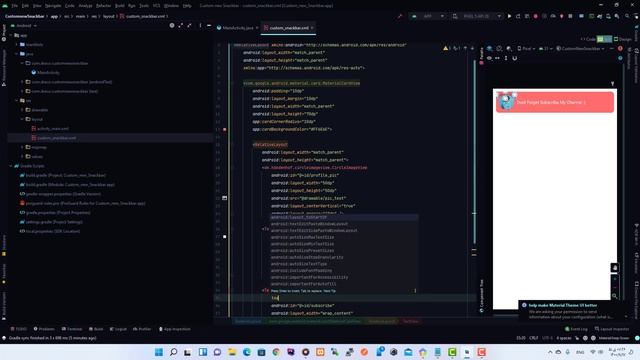
Task: Open Project panel gear settings icon
Action: pyautogui.click(x=172, y=25)
